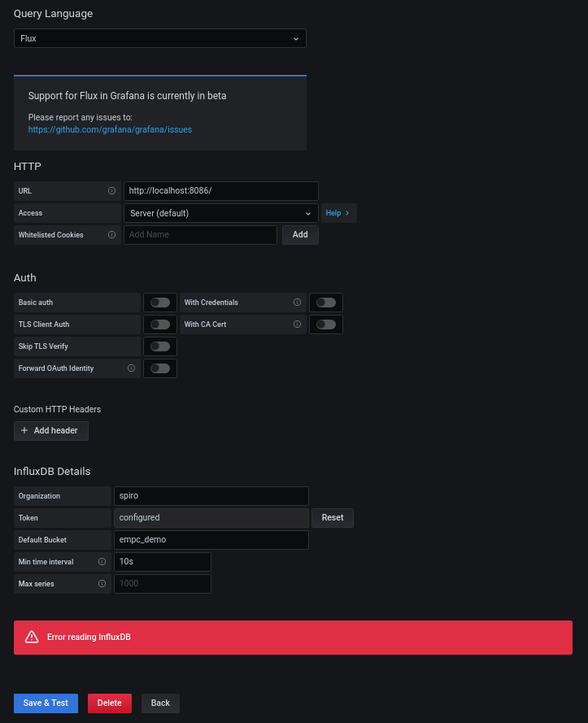The height and width of the screenshot is (723, 588).
Task: Click the Min time interval info icon
Action: [101, 562]
